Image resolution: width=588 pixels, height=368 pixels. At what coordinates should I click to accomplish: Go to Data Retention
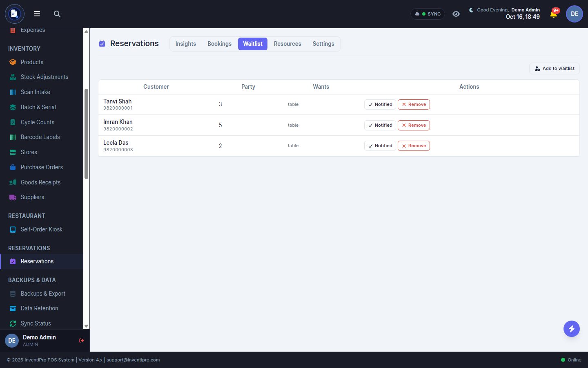pos(42,308)
